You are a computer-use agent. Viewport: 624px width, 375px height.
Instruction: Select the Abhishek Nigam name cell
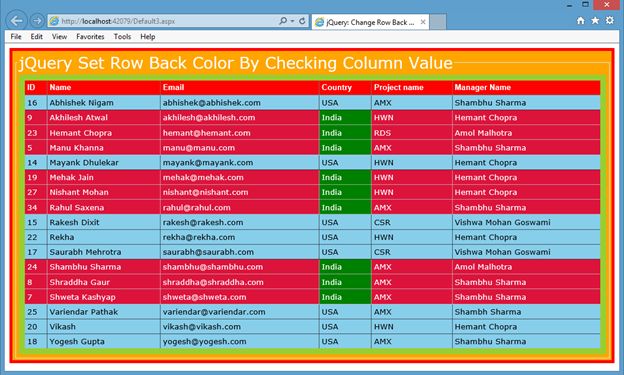tap(103, 103)
